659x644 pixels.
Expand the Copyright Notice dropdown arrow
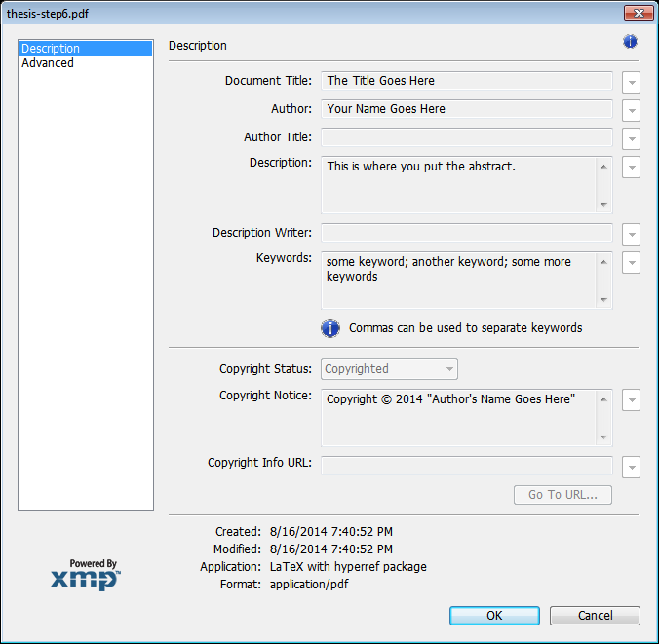631,399
